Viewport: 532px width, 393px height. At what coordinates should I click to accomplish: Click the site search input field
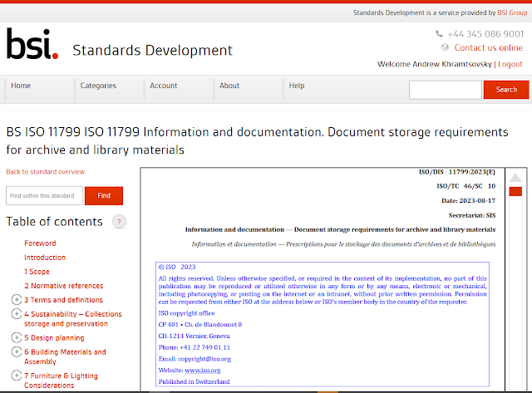[446, 90]
